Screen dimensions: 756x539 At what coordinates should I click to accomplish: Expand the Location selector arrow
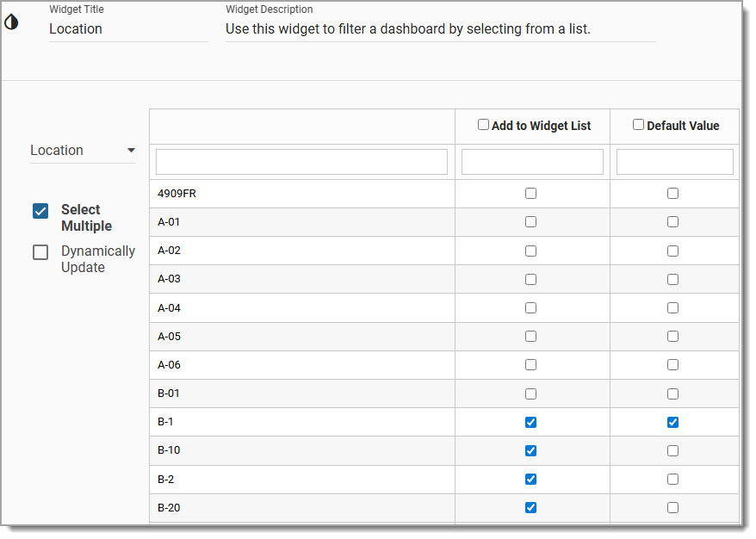tap(133, 150)
